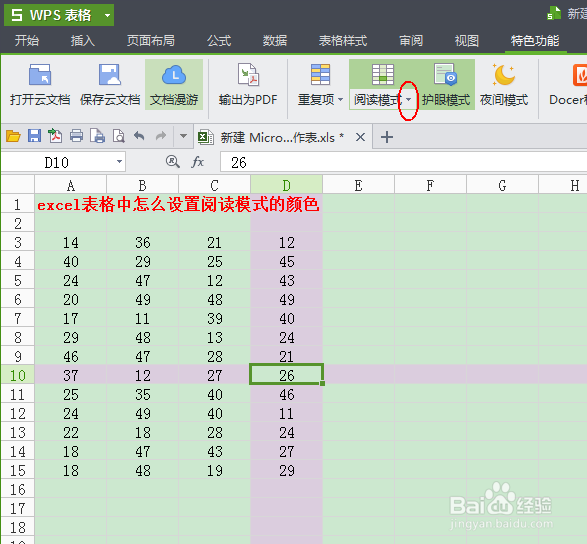Viewport: 587px width, 544px height.
Task: Select cell D10 with value 26
Action: click(x=286, y=374)
